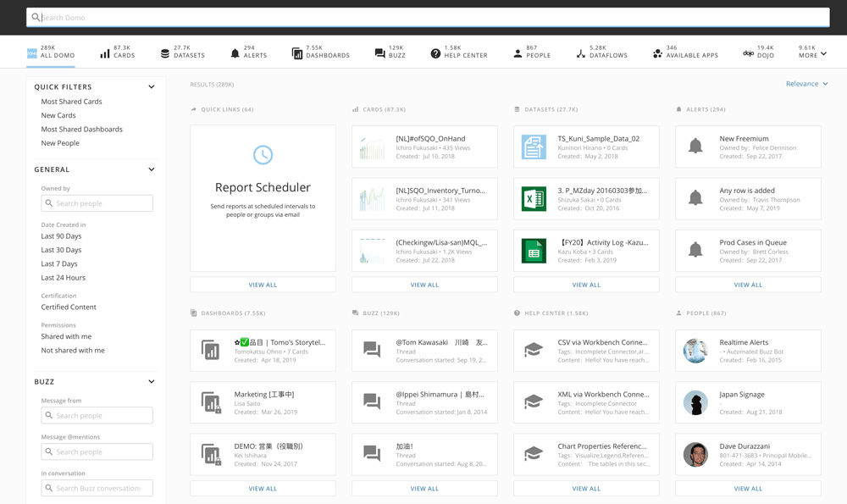The height and width of the screenshot is (504, 847).
Task: Click the Report Scheduler clock icon
Action: click(x=263, y=155)
